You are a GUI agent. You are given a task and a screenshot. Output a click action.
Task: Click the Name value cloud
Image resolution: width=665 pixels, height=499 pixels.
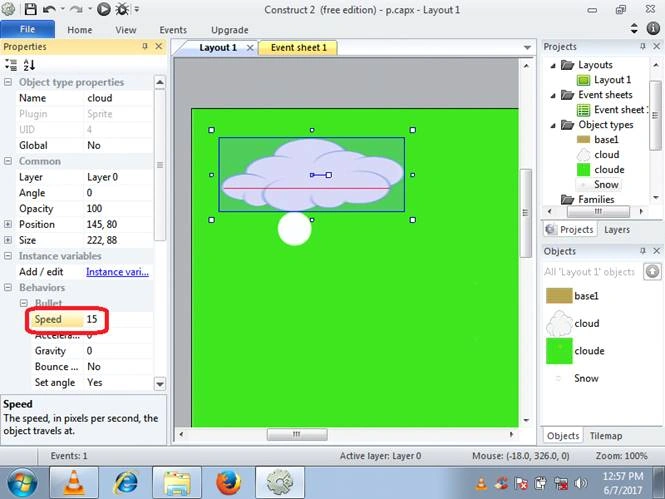point(119,98)
